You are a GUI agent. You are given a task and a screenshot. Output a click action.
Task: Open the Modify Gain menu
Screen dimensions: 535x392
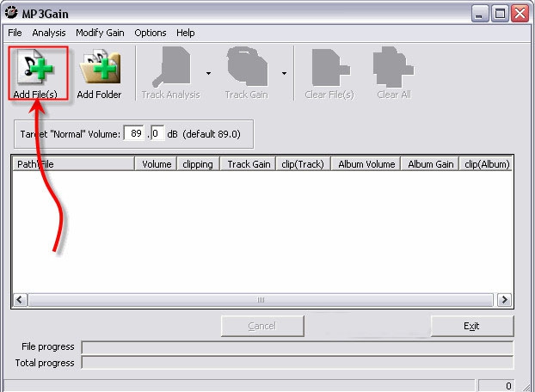click(100, 33)
